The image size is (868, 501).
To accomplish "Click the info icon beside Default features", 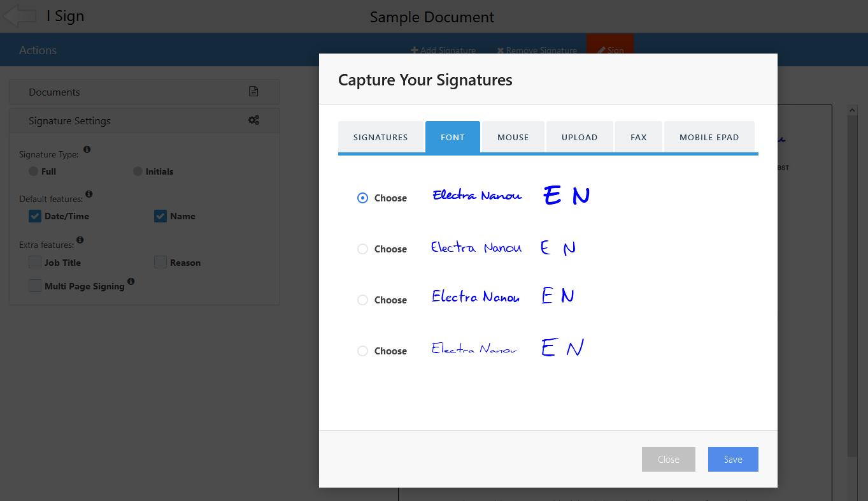I will pos(89,194).
